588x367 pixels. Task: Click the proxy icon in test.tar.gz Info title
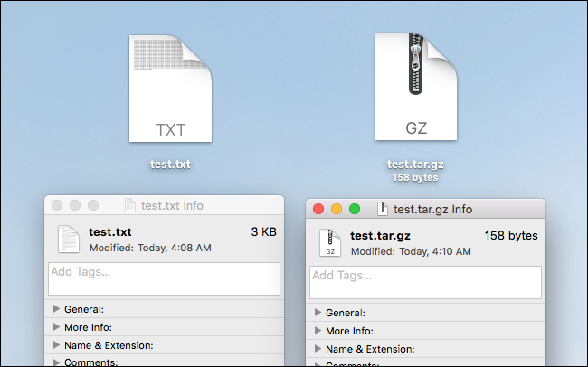[384, 209]
